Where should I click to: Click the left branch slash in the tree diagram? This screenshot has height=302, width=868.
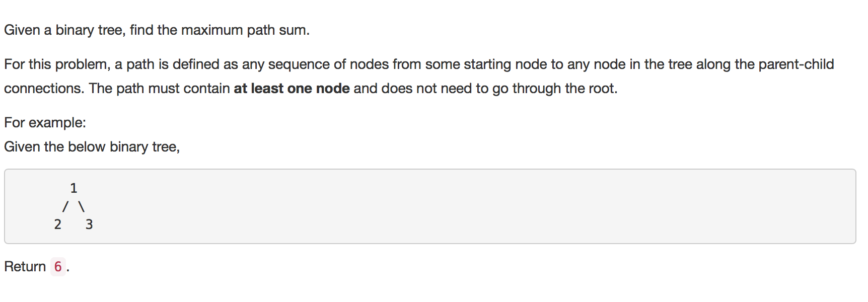[x=65, y=206]
